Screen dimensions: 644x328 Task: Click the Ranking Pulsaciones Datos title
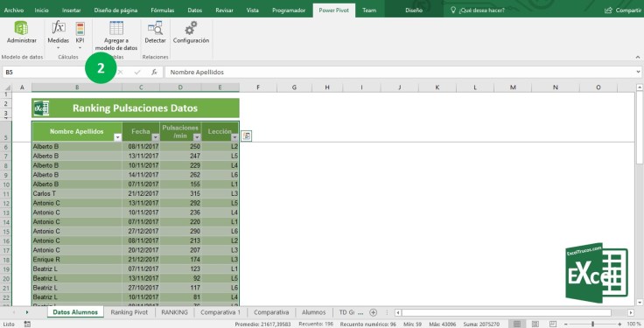click(x=135, y=108)
